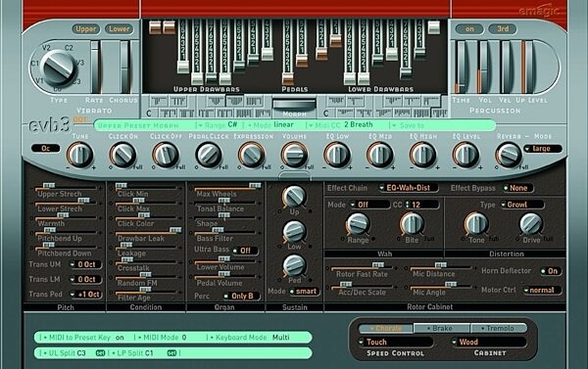The image size is (588, 369).
Task: Select the Tremolo rotor speed
Action: tap(500, 328)
